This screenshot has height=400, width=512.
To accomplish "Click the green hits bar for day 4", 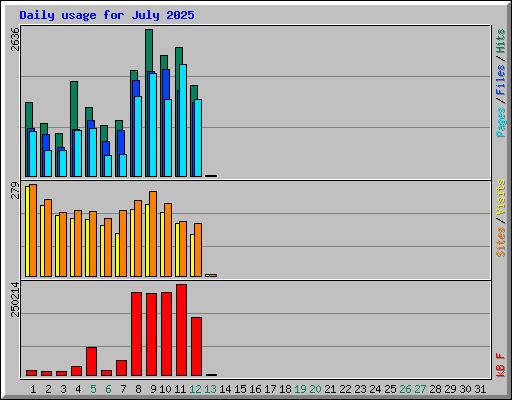I will (x=74, y=105).
